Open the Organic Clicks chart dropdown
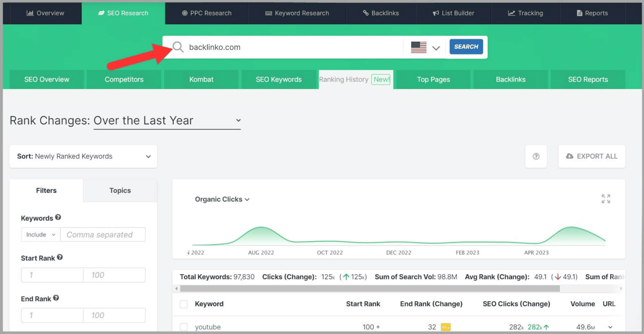This screenshot has height=334, width=644. pyautogui.click(x=222, y=199)
